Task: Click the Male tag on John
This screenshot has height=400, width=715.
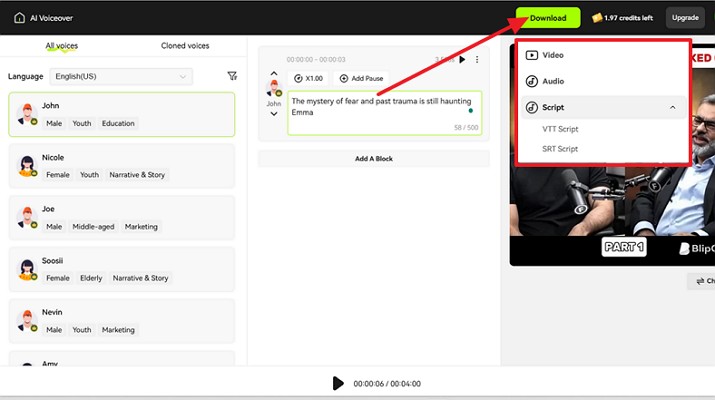Action: [54, 123]
